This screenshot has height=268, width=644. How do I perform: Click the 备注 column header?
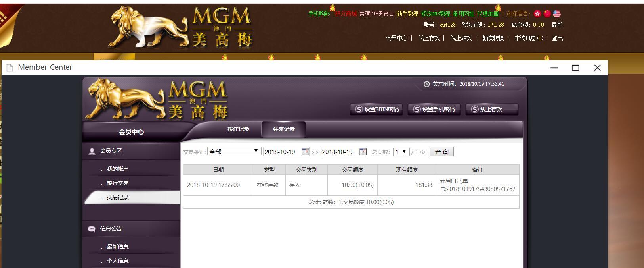coord(478,170)
